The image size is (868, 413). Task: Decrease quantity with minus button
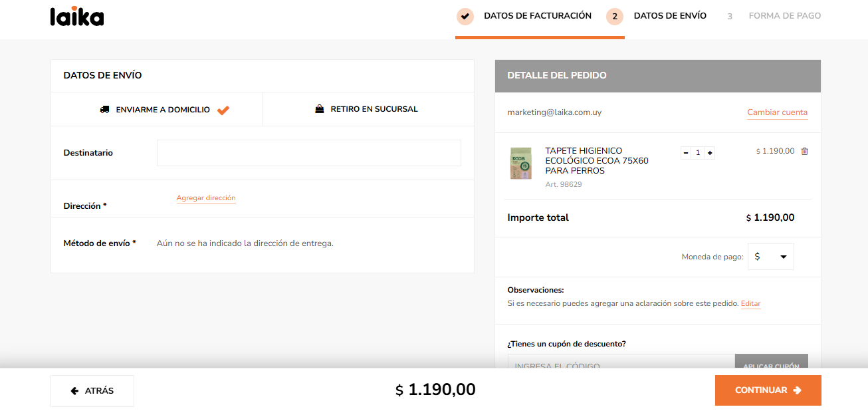686,153
